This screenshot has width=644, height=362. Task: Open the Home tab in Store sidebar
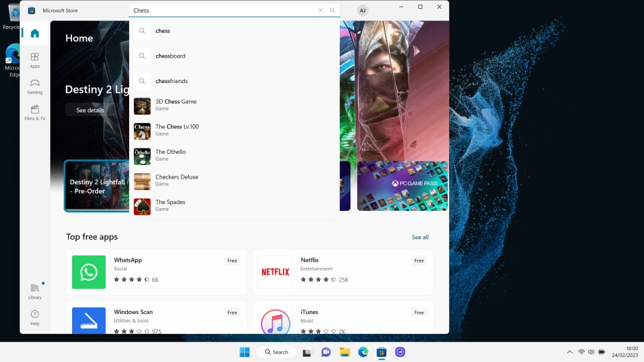[x=35, y=33]
